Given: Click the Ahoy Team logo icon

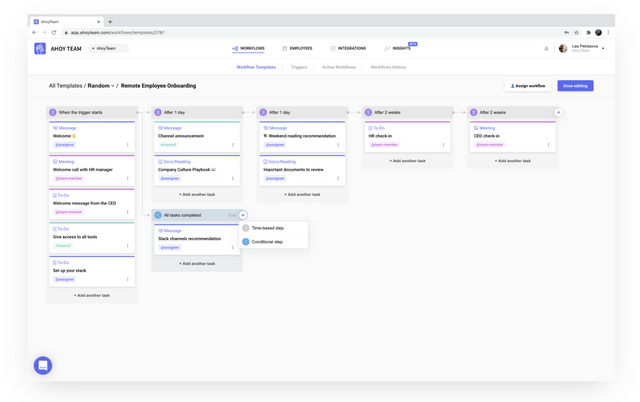Looking at the screenshot, I should pos(40,49).
